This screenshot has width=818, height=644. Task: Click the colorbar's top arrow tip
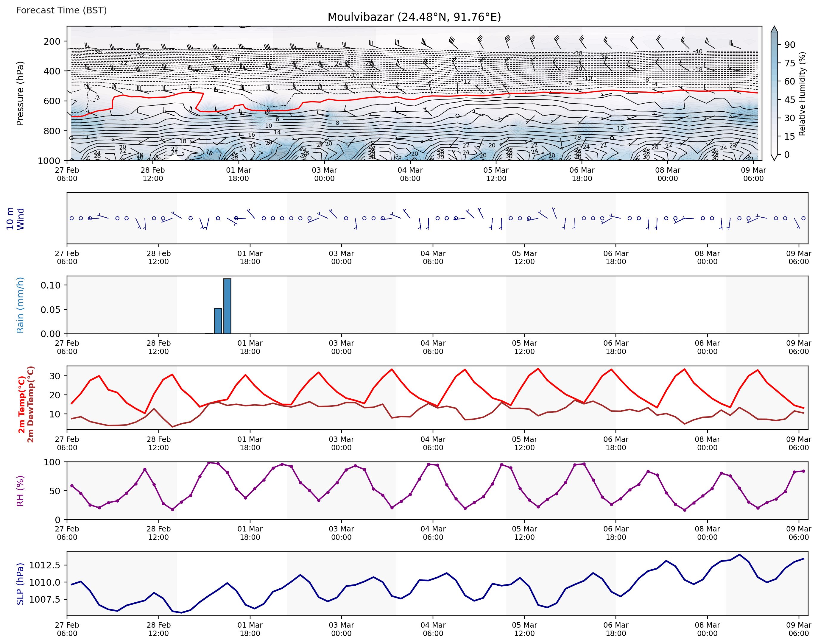[x=774, y=28]
